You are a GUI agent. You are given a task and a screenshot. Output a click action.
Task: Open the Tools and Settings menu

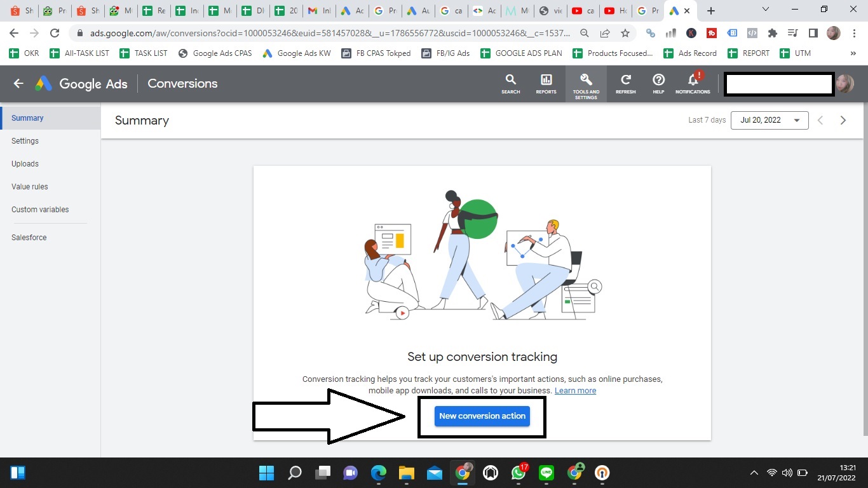[x=586, y=83]
